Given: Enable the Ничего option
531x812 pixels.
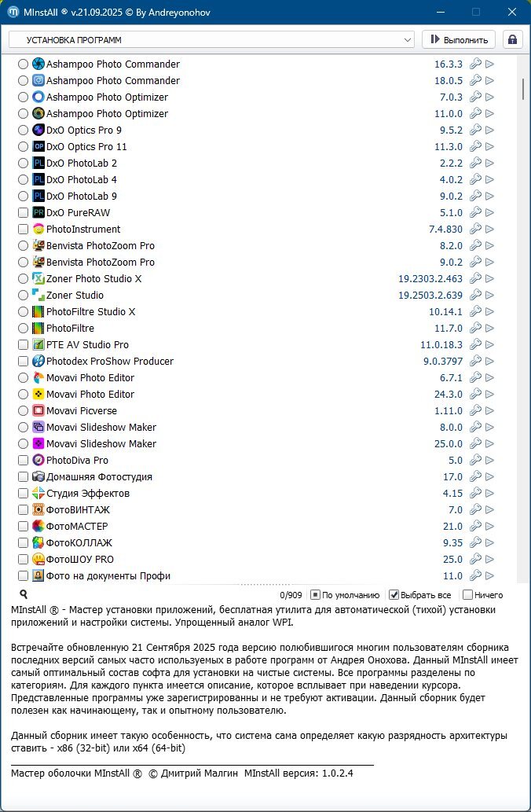Looking at the screenshot, I should click(x=468, y=595).
